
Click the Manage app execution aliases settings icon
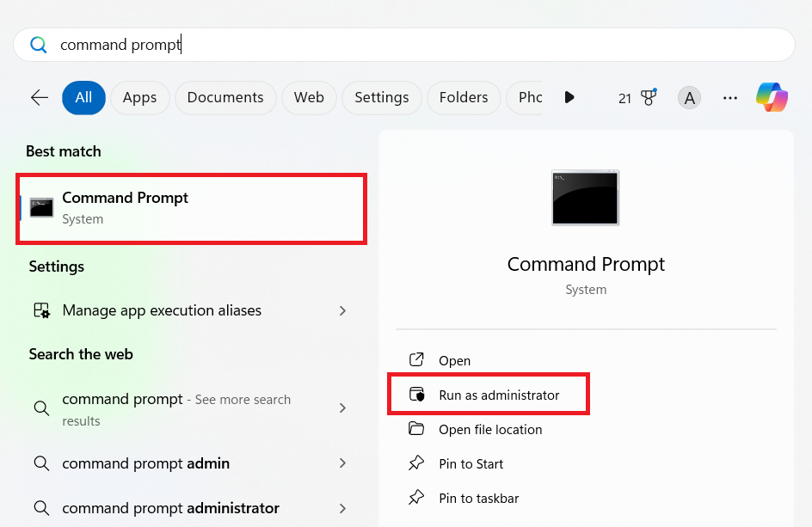pyautogui.click(x=41, y=310)
